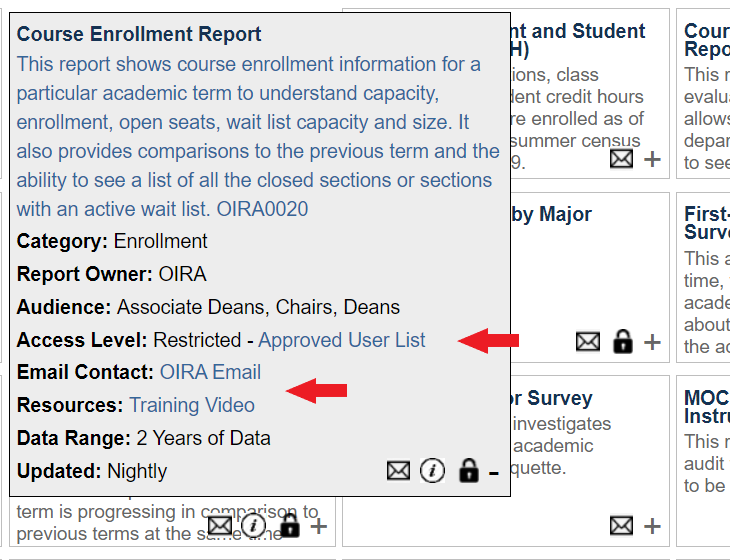Click the info icon on the bottom-left card behind the popup

tap(254, 525)
